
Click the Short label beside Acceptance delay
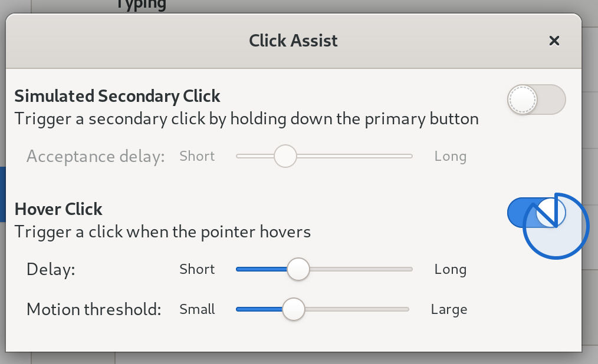(197, 156)
